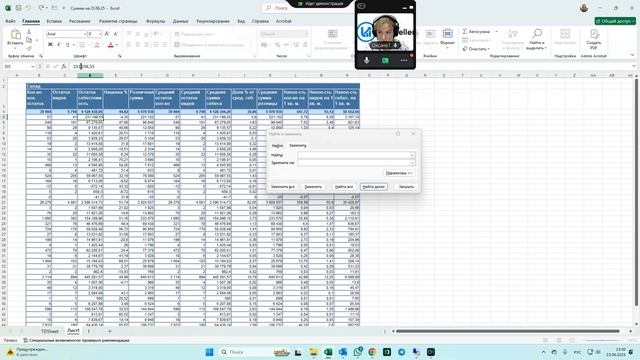The width and height of the screenshot is (640, 360).
Task: Open the Данные ribbon tab
Action: [180, 21]
